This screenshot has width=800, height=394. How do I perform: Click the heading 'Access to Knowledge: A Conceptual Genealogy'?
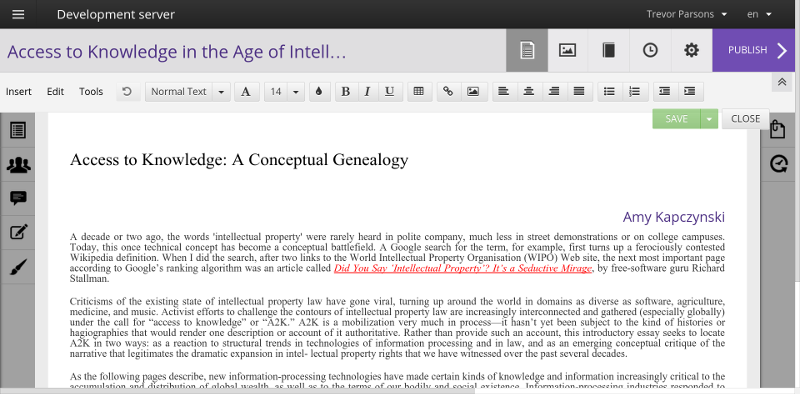pyautogui.click(x=239, y=160)
